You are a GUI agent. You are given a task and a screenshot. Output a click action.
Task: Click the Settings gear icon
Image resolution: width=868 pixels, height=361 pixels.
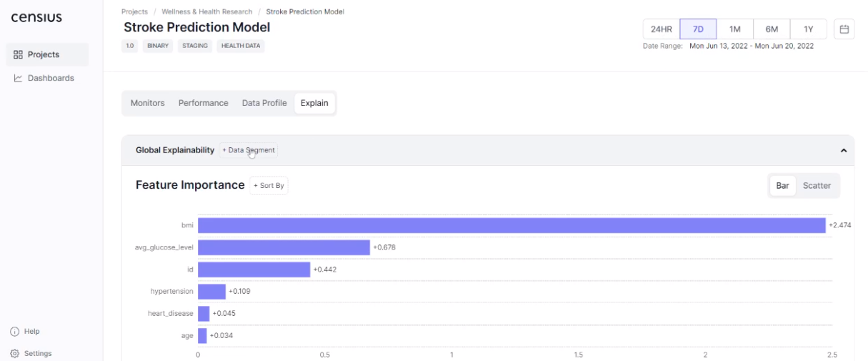click(x=14, y=353)
